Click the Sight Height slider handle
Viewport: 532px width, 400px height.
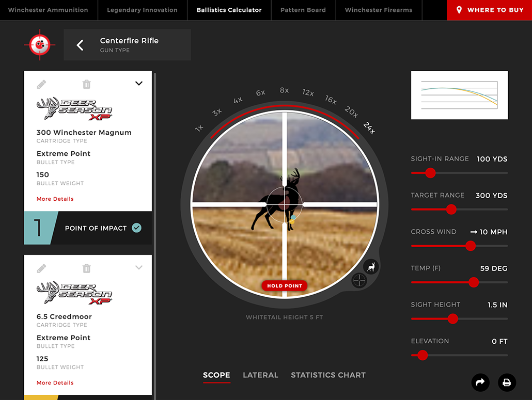click(452, 318)
